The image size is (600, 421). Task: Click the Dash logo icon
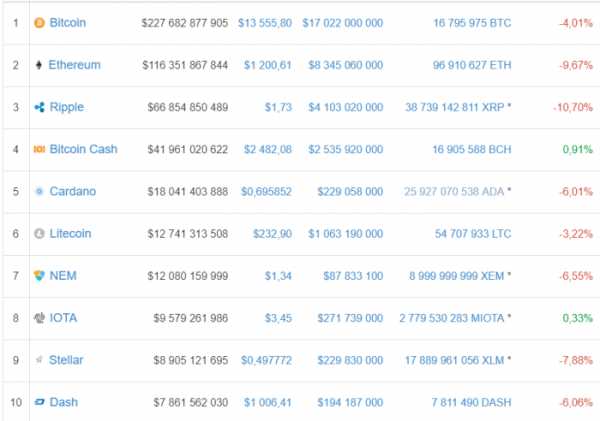(x=39, y=402)
